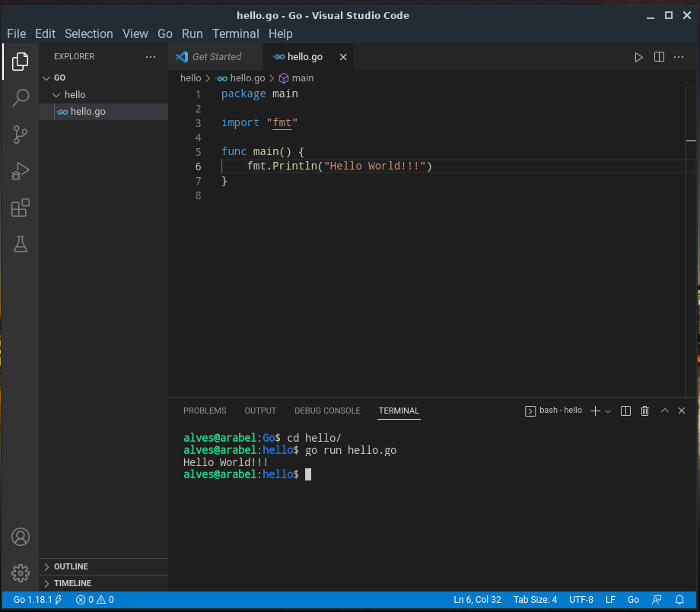This screenshot has width=700, height=612.
Task: Click the EXPLORER panel title
Action: click(x=74, y=57)
